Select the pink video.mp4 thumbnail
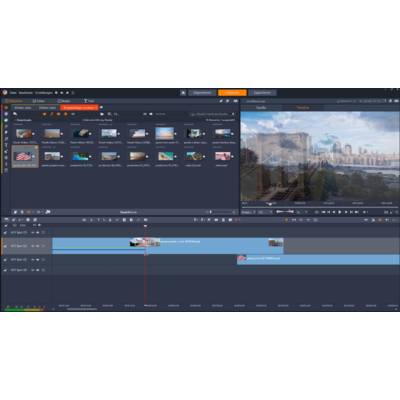400x400 pixels. point(222,156)
